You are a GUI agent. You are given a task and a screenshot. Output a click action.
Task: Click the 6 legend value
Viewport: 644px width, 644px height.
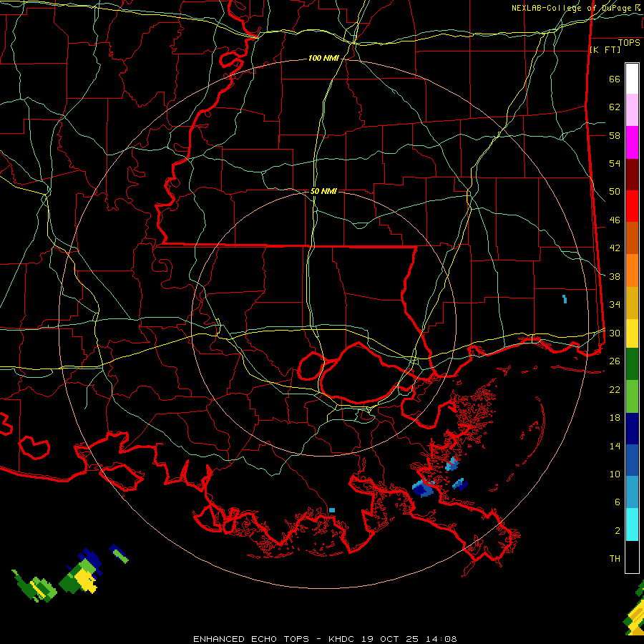coord(618,502)
